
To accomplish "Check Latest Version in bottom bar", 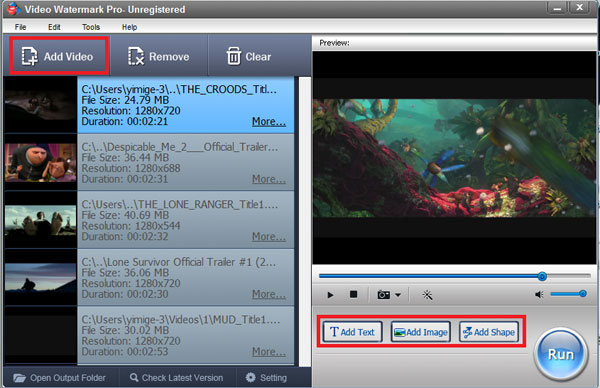I will click(176, 378).
